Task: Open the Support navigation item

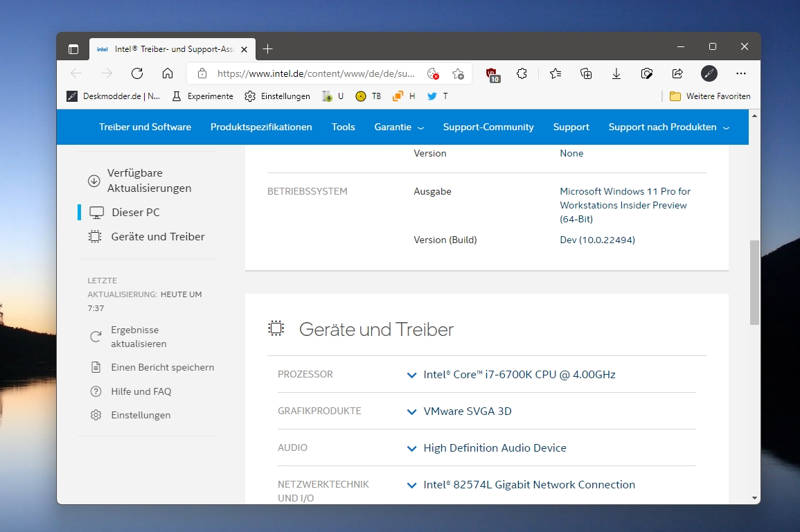Action: click(571, 127)
